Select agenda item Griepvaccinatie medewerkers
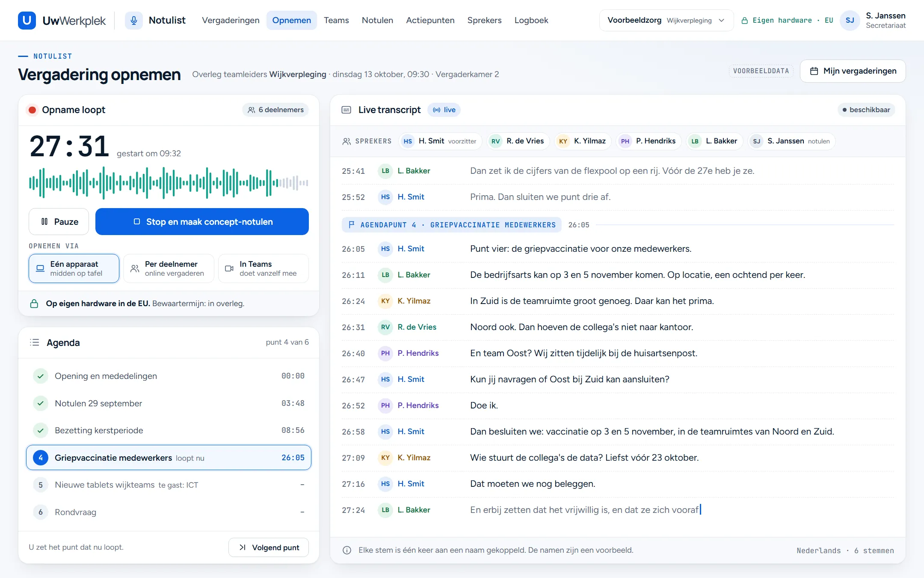 pyautogui.click(x=169, y=458)
